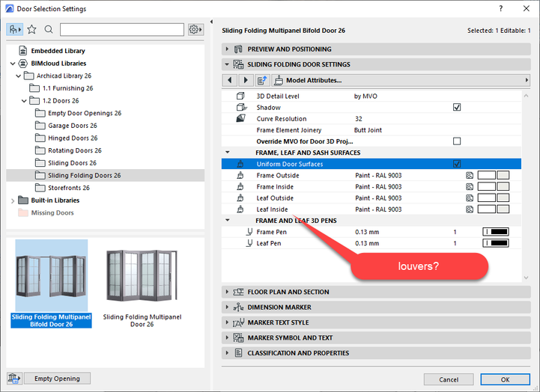
Task: Click the OK button
Action: click(x=506, y=379)
